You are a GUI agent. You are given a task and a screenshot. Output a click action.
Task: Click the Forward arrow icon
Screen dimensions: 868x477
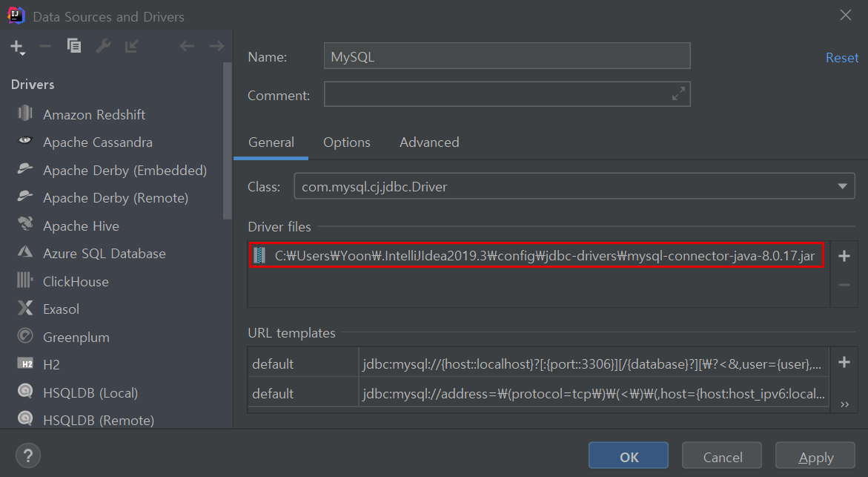(x=216, y=46)
